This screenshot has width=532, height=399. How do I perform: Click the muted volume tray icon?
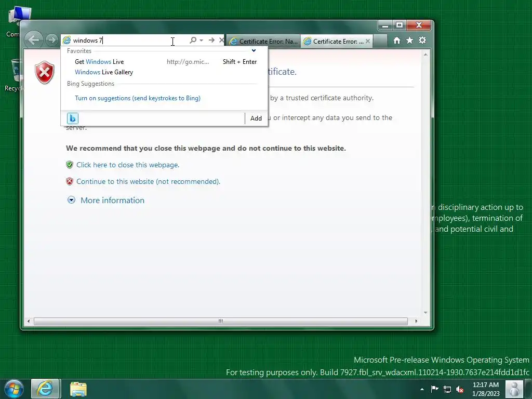(460, 389)
